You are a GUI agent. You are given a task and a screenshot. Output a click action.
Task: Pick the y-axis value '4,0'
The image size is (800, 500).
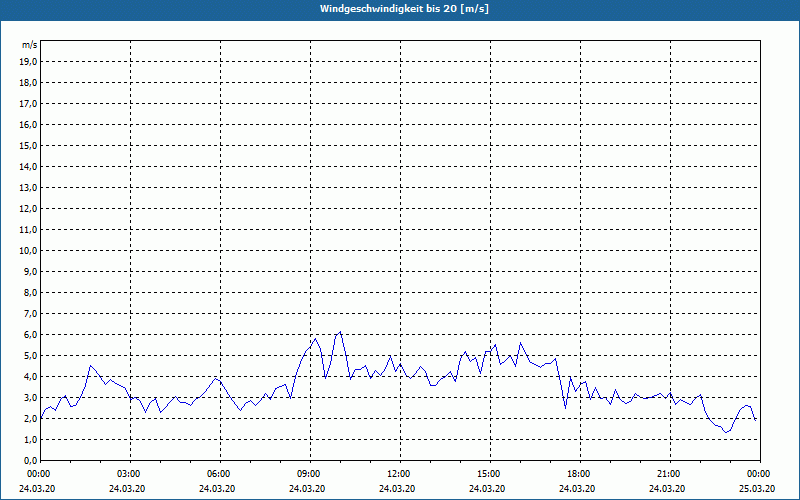click(x=31, y=377)
